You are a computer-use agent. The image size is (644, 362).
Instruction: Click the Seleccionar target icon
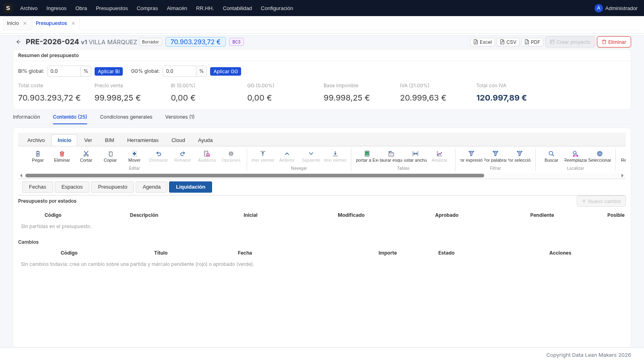pos(600,154)
